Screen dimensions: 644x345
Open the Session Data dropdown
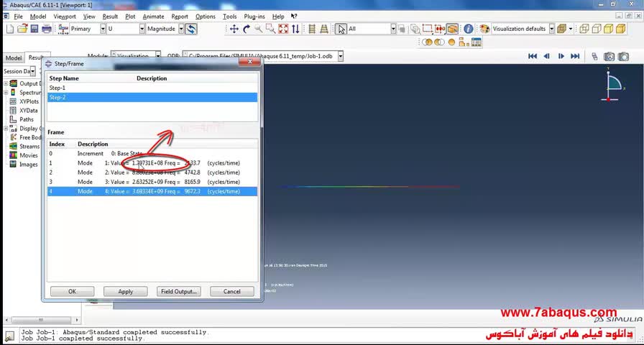tap(32, 71)
